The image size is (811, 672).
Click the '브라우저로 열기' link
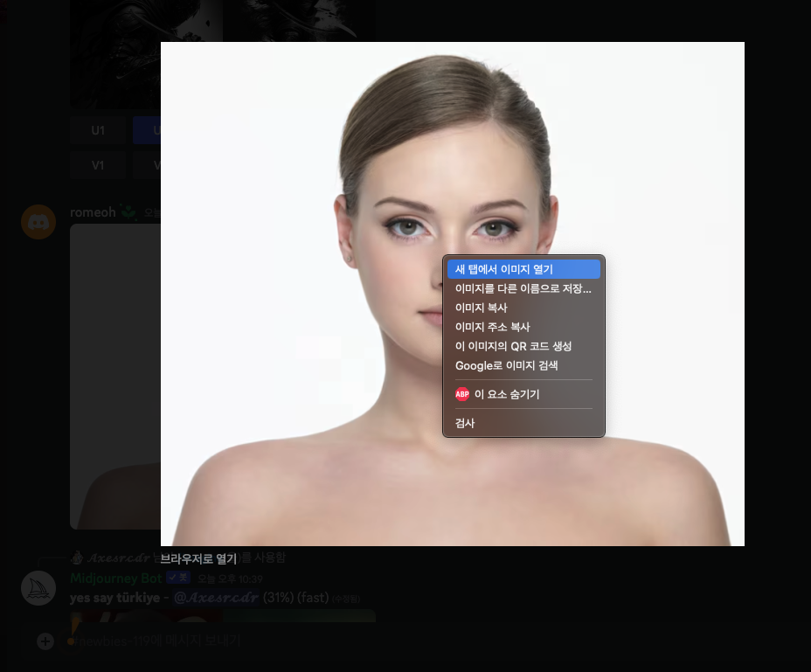point(198,558)
